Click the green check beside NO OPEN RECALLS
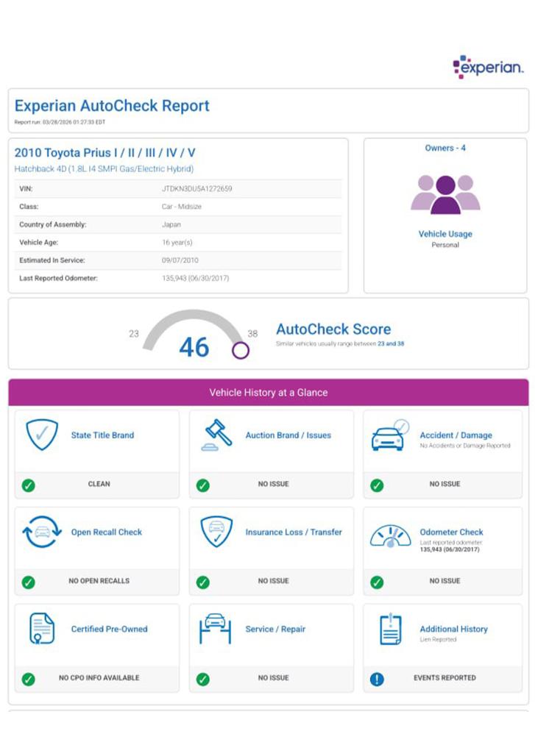 (29, 582)
